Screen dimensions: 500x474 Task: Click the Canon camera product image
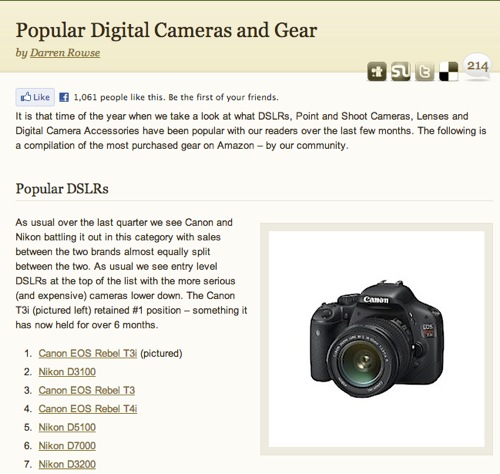point(376,339)
